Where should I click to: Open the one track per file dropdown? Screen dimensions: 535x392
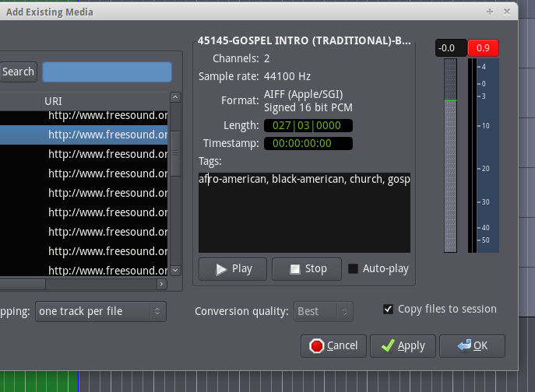(100, 311)
